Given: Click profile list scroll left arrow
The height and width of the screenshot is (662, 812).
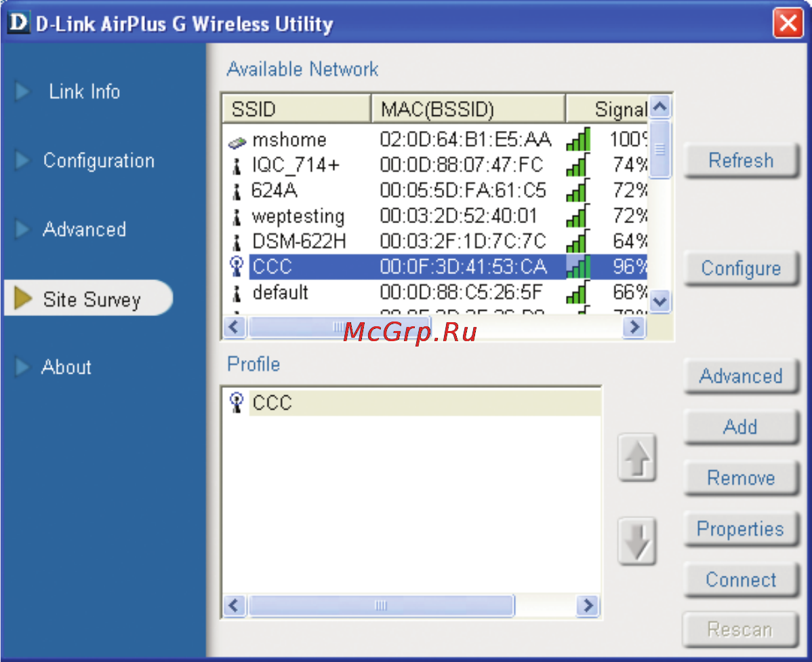Looking at the screenshot, I should tap(235, 605).
